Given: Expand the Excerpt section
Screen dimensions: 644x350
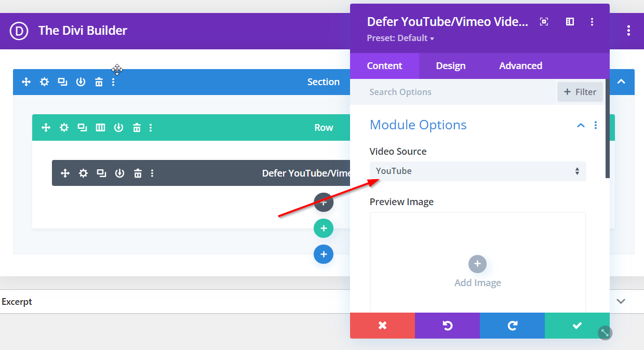Looking at the screenshot, I should 621,301.
